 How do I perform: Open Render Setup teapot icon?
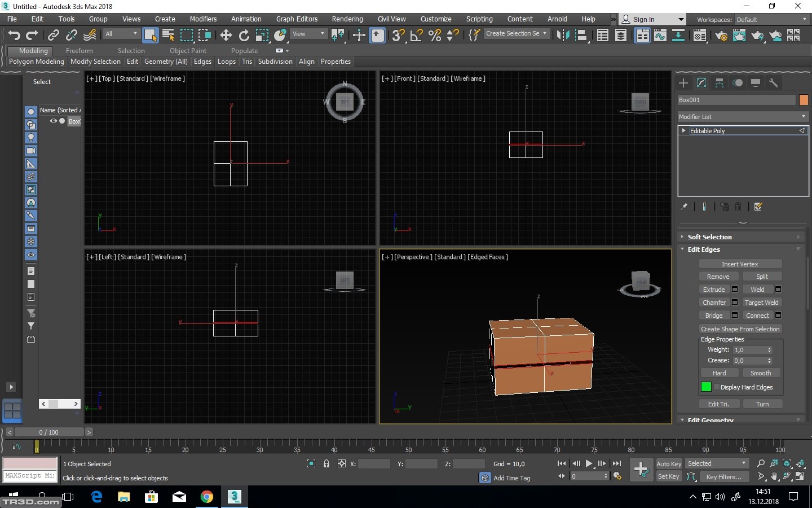721,36
